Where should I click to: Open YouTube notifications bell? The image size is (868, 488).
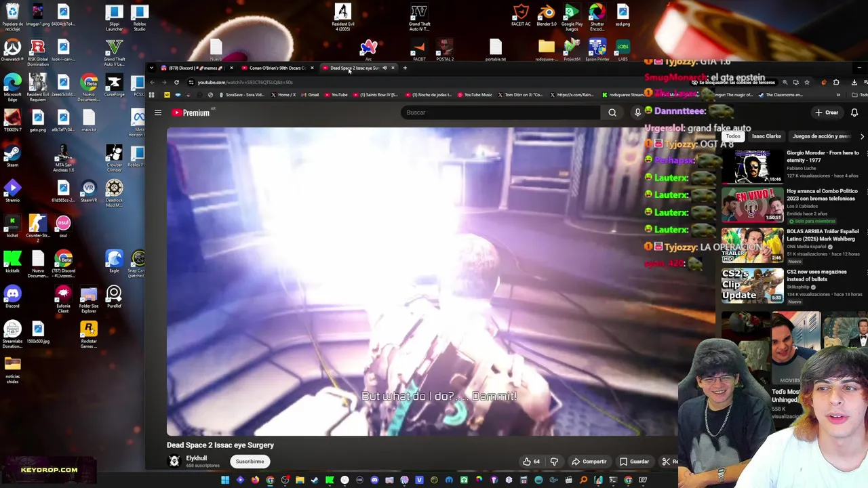(854, 113)
